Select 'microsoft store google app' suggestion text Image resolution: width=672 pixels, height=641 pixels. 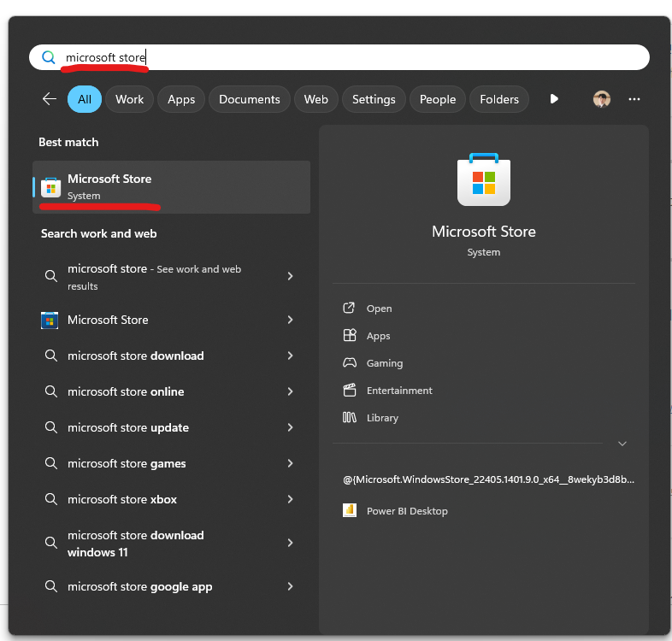tap(139, 586)
